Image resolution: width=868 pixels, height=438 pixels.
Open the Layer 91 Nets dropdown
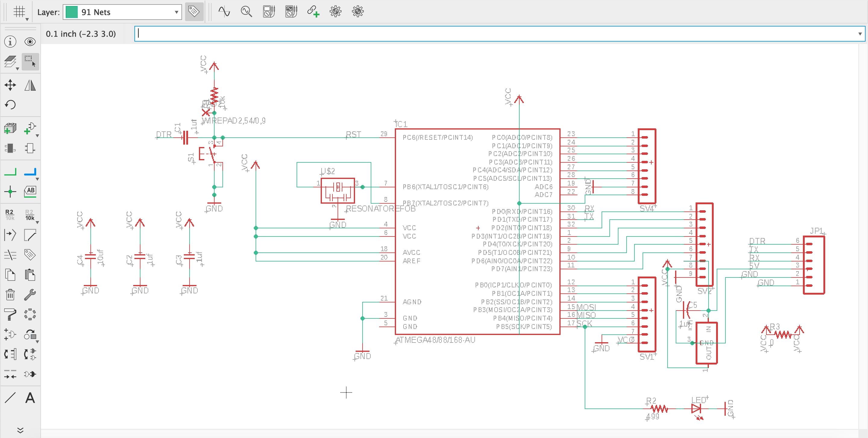[176, 12]
